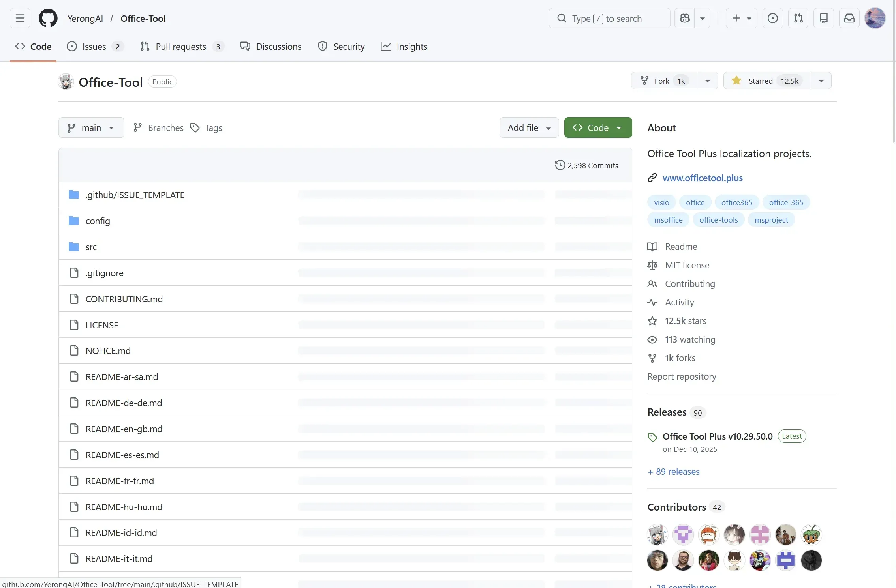
Task: Click the .github/ISSUE_TEMPLATE folder icon
Action: (74, 195)
